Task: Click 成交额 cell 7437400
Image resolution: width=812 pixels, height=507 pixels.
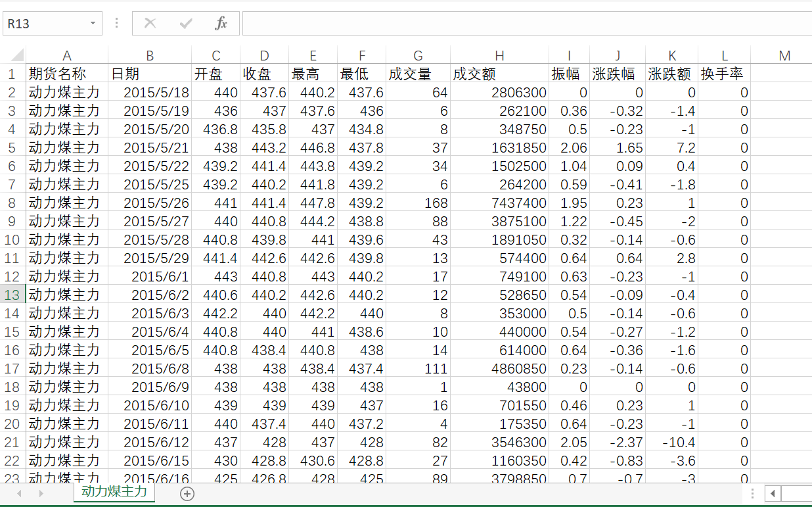Action: click(x=500, y=203)
